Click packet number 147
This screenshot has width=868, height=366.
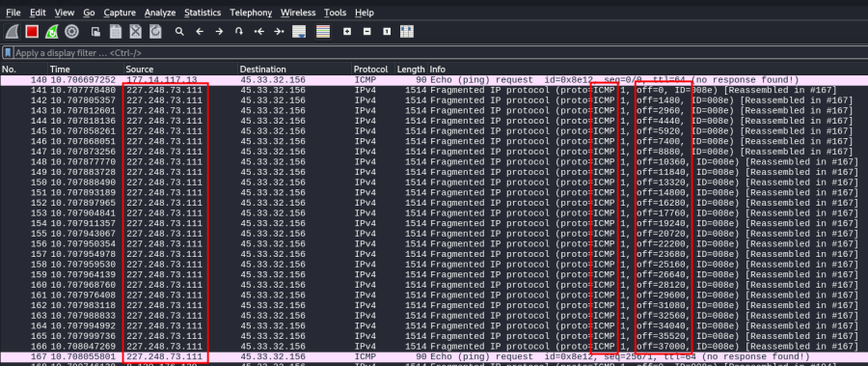[39, 152]
